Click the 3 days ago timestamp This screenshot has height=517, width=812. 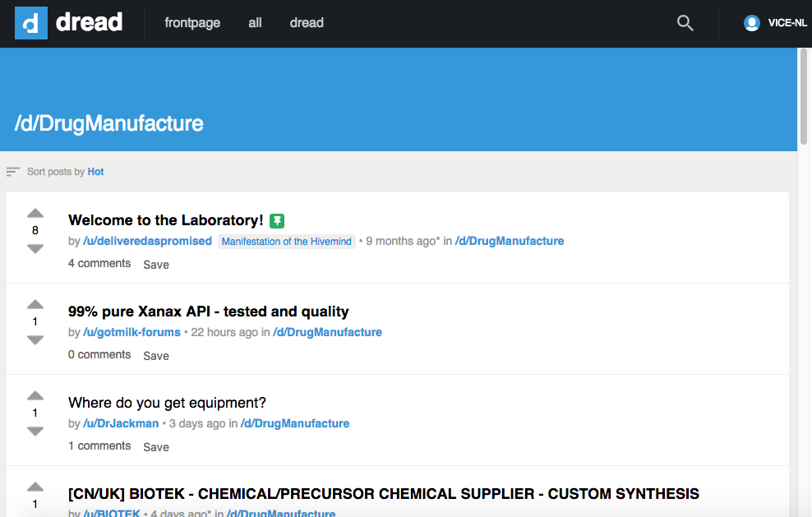click(x=197, y=423)
